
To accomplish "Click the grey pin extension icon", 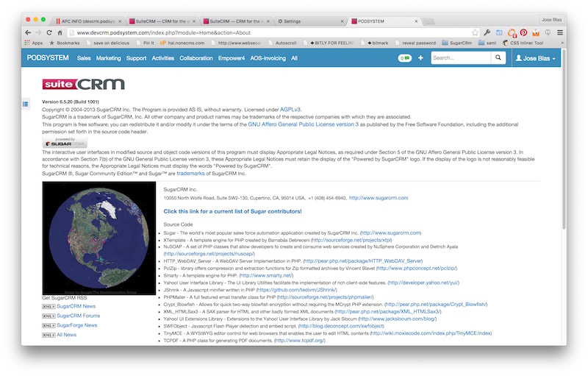I will pos(548,32).
